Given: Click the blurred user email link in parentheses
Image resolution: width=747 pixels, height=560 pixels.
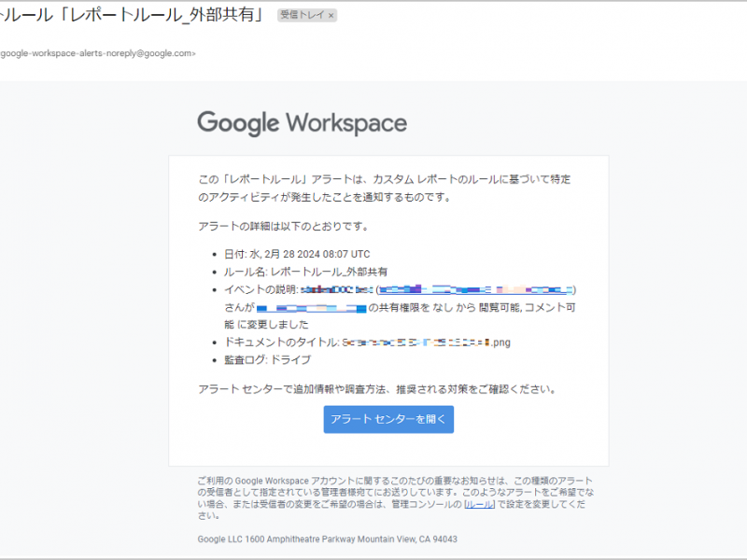Looking at the screenshot, I should tap(476, 289).
